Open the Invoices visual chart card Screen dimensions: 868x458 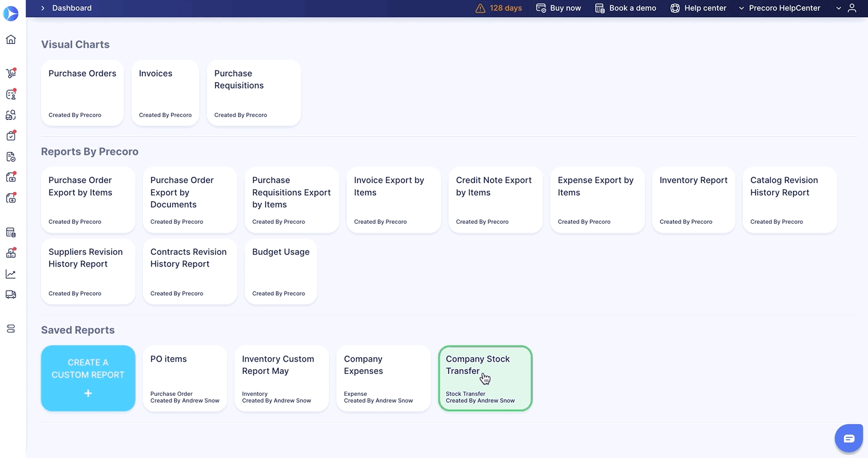pyautogui.click(x=165, y=93)
